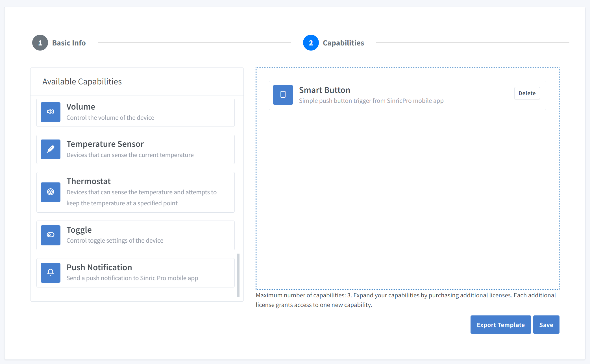This screenshot has width=590, height=364.
Task: Click the Temperature Sensor thermometer icon
Action: point(50,149)
